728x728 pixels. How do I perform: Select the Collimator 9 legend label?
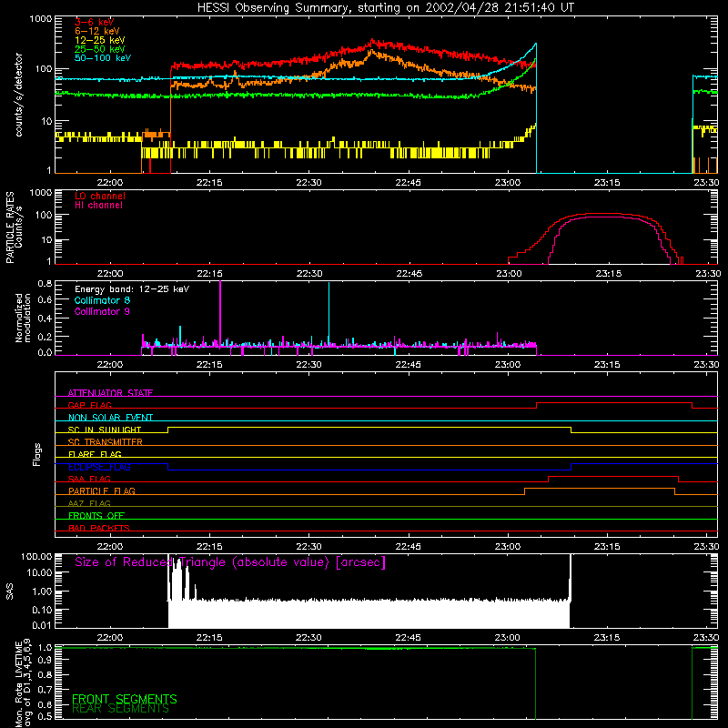click(102, 311)
